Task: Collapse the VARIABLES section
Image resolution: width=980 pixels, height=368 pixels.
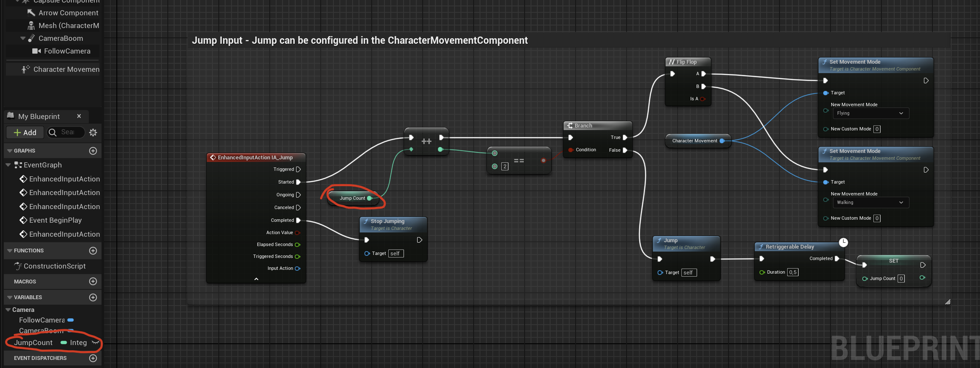Action: [10, 297]
